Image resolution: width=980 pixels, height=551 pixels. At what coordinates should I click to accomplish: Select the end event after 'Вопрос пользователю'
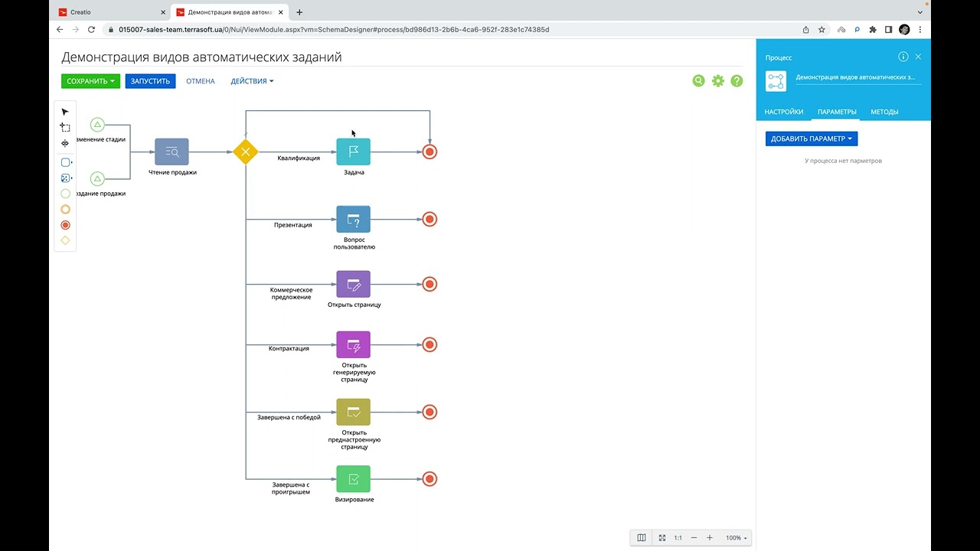430,219
